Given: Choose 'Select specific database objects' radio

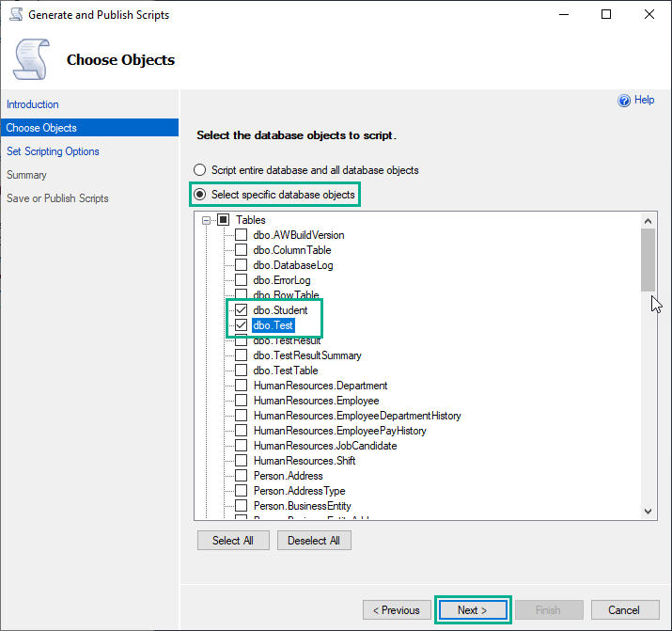Looking at the screenshot, I should (199, 195).
